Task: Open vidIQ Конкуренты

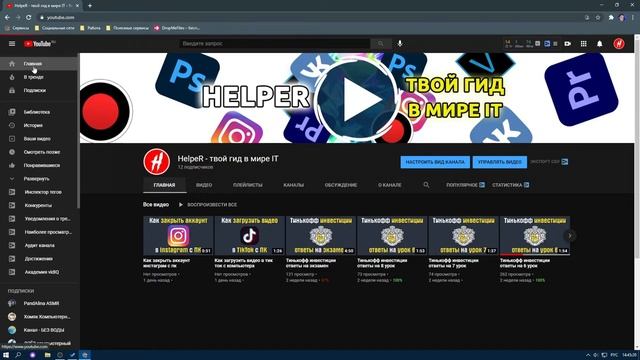Action: coord(39,205)
